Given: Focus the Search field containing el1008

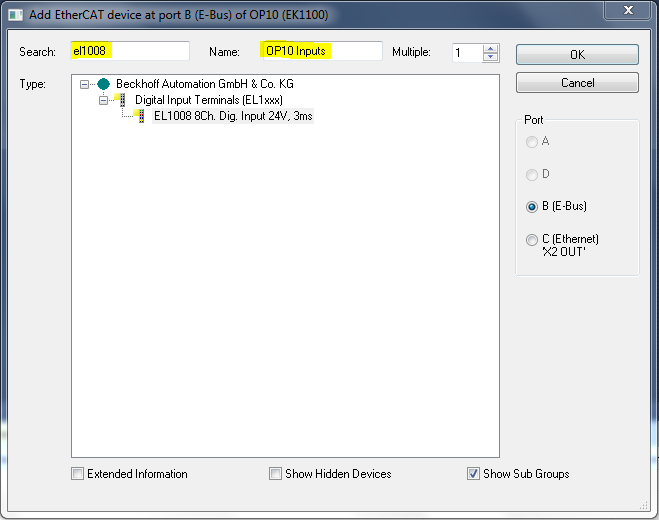Looking at the screenshot, I should click(x=130, y=51).
